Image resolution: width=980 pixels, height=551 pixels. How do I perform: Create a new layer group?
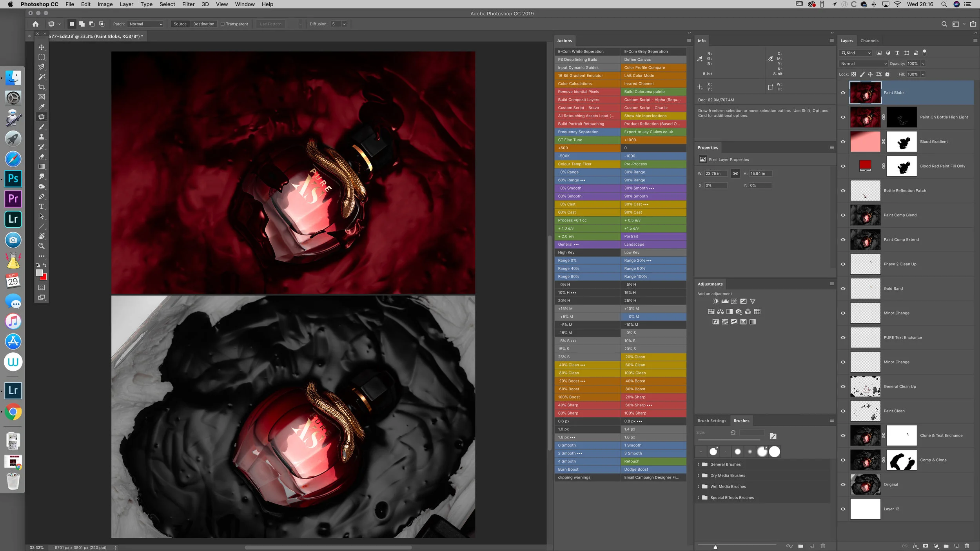click(946, 546)
